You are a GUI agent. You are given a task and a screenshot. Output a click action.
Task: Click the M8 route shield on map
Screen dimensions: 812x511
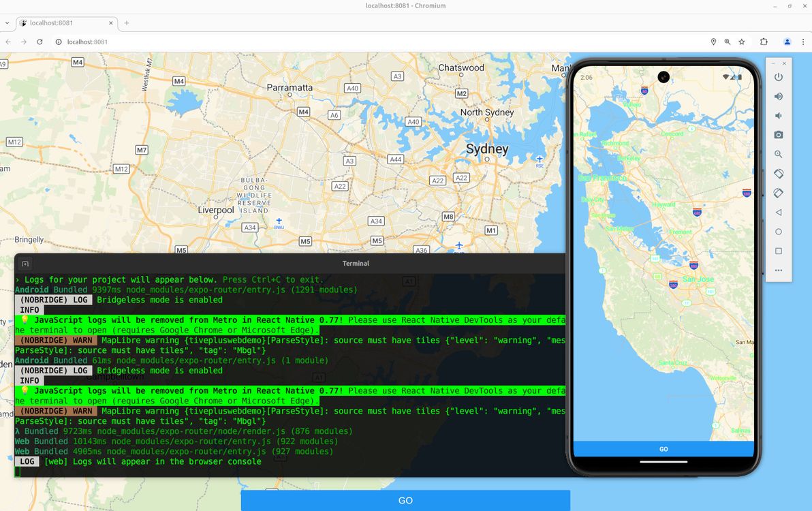pos(448,217)
